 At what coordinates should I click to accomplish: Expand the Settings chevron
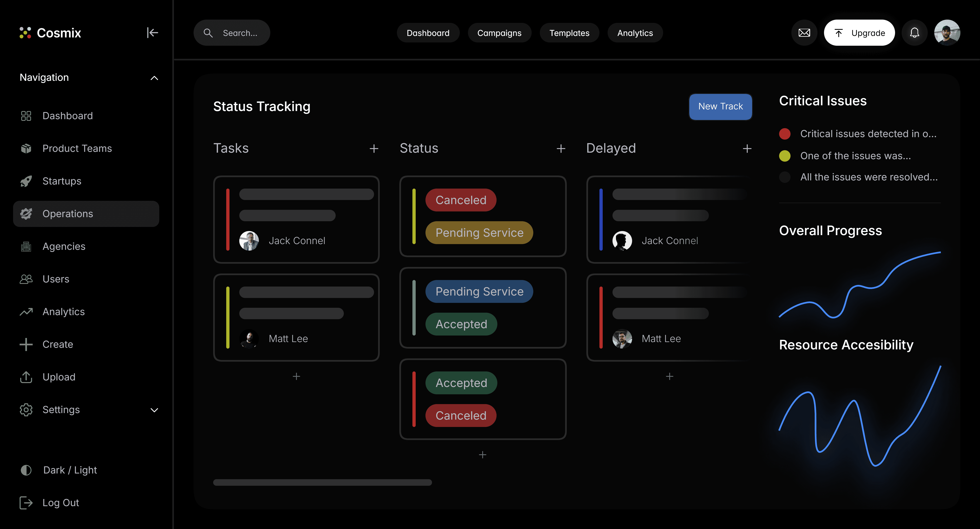click(x=154, y=410)
